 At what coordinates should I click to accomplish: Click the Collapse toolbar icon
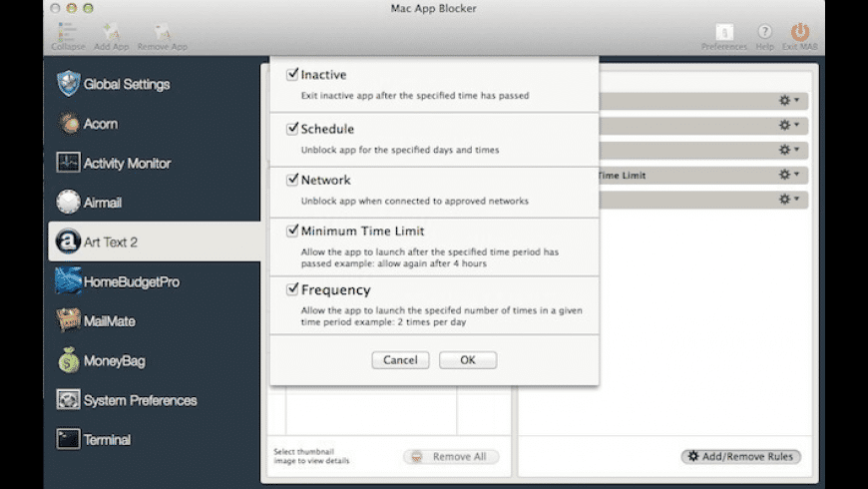pos(68,32)
